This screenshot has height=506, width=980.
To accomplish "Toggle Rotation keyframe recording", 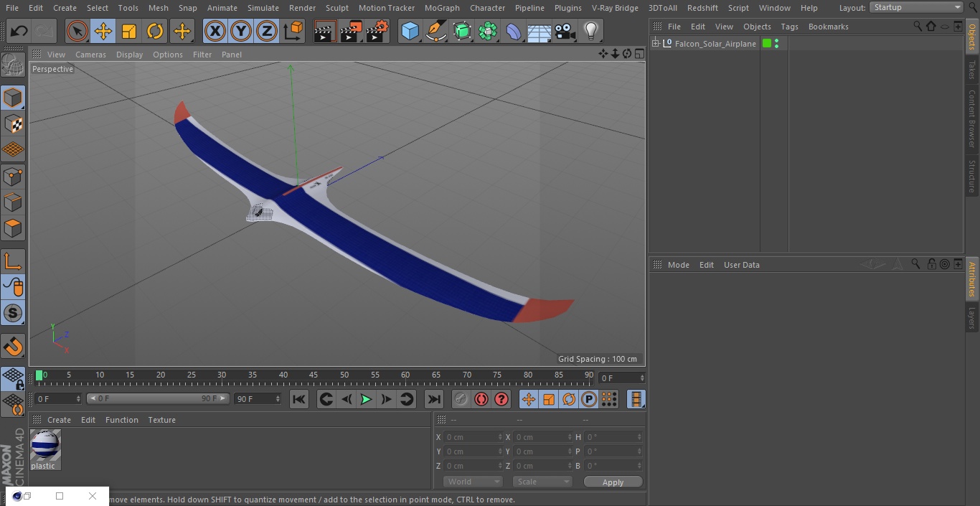I will point(569,399).
